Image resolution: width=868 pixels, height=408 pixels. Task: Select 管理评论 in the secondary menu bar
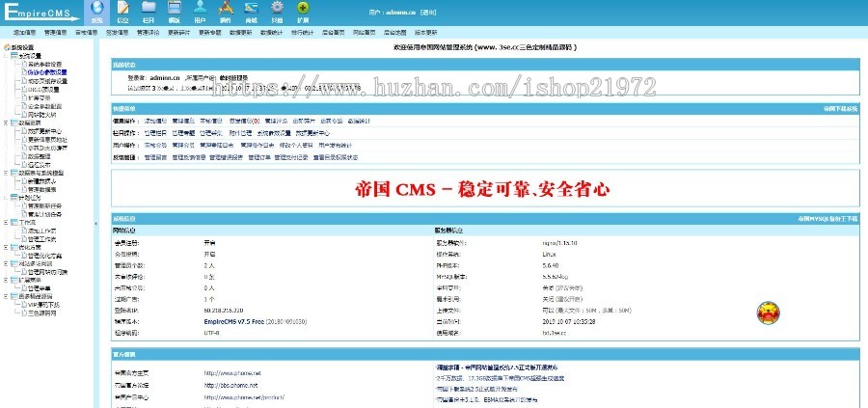(x=148, y=33)
